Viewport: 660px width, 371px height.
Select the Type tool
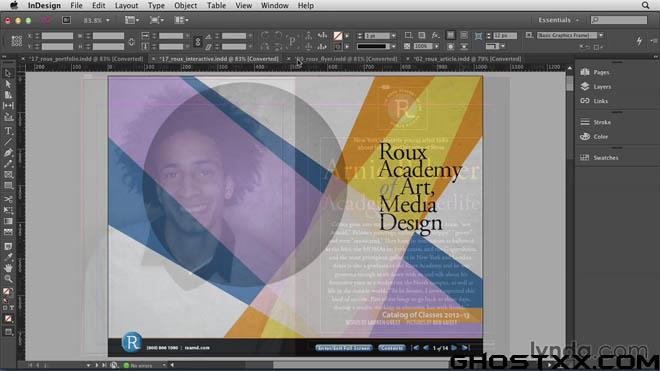click(8, 131)
